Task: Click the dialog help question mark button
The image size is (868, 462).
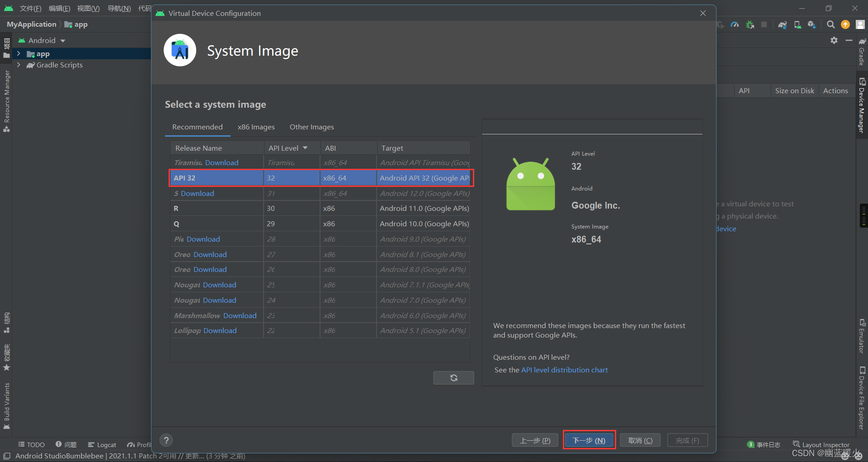Action: coord(166,440)
